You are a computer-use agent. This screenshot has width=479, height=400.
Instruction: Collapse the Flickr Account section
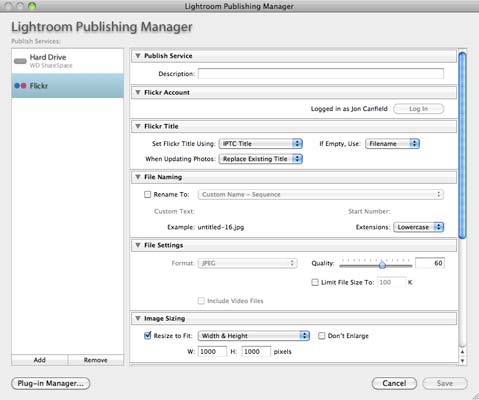(138, 93)
